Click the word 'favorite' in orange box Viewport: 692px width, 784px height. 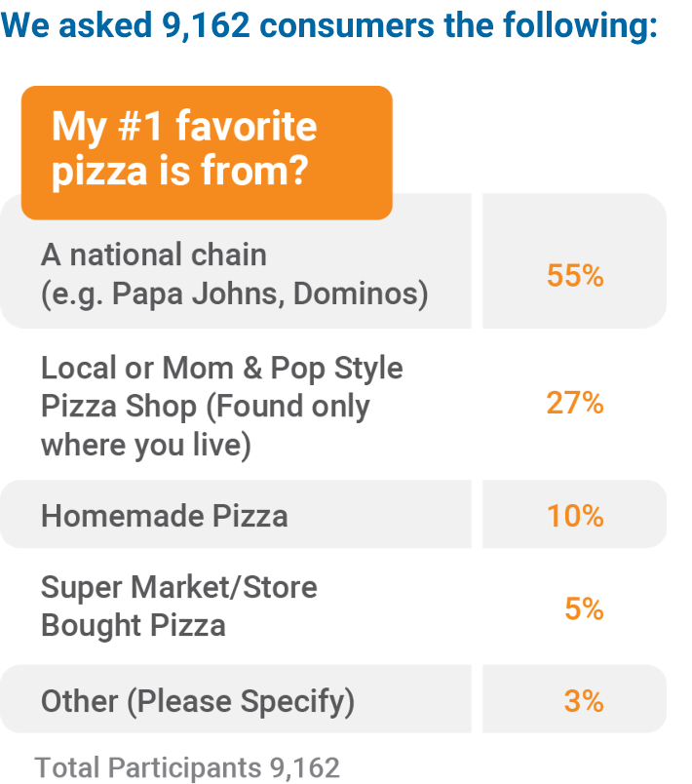[247, 126]
